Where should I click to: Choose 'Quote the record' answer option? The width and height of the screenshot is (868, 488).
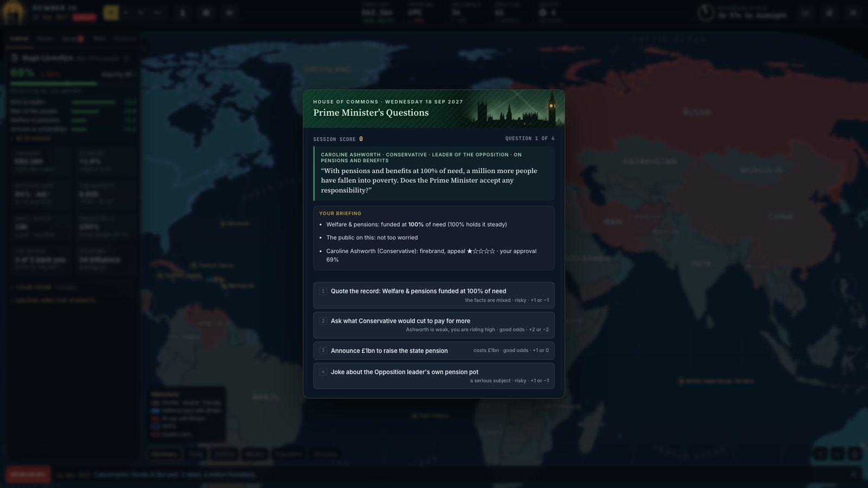[433, 295]
